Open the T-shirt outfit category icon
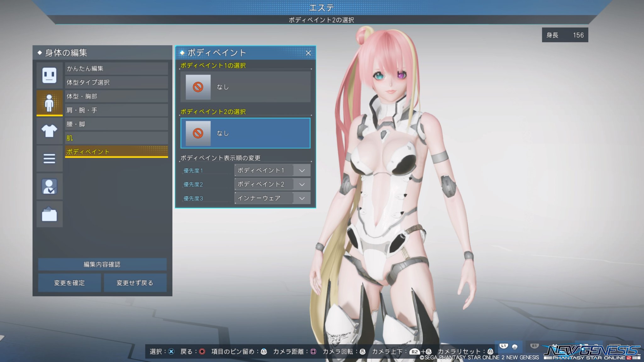This screenshot has height=362, width=644. coord(49,131)
